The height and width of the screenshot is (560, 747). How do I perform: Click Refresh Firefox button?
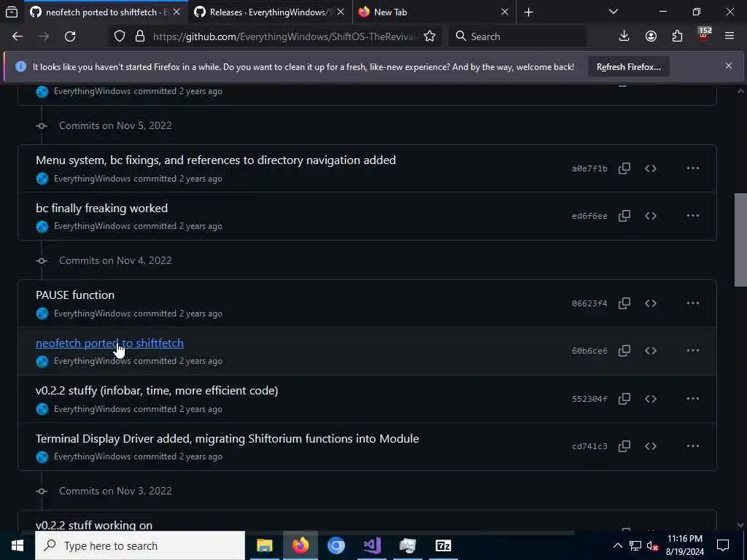629,66
